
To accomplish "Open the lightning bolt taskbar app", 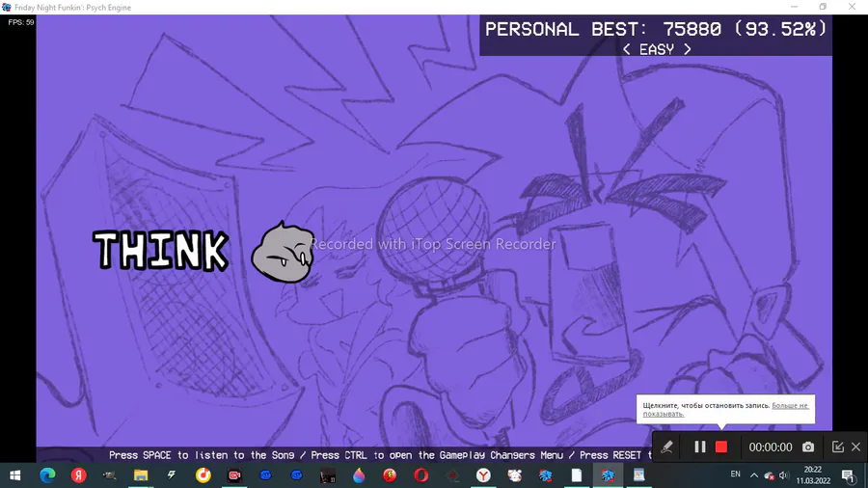I will click(x=172, y=475).
